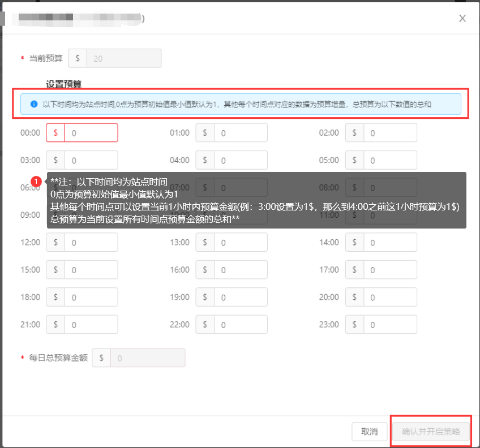Edit the 15:00 budget input
Screen dimensions: 480x448
(91, 270)
